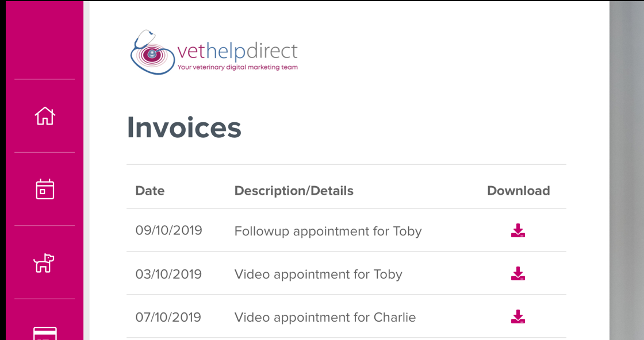
Task: Click the Invoices page heading
Action: 184,127
